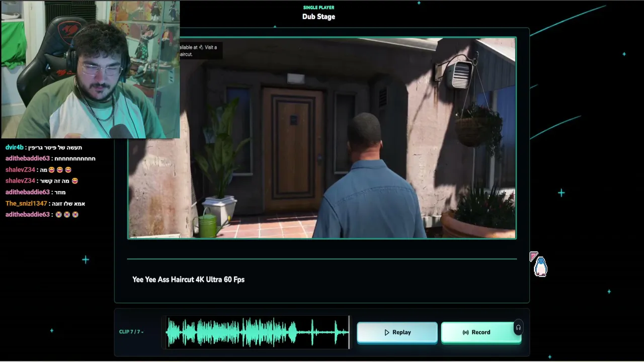The image size is (644, 362).
Task: Click shalevZ34's "מה זה קשור" chat message
Action: [x=55, y=181]
